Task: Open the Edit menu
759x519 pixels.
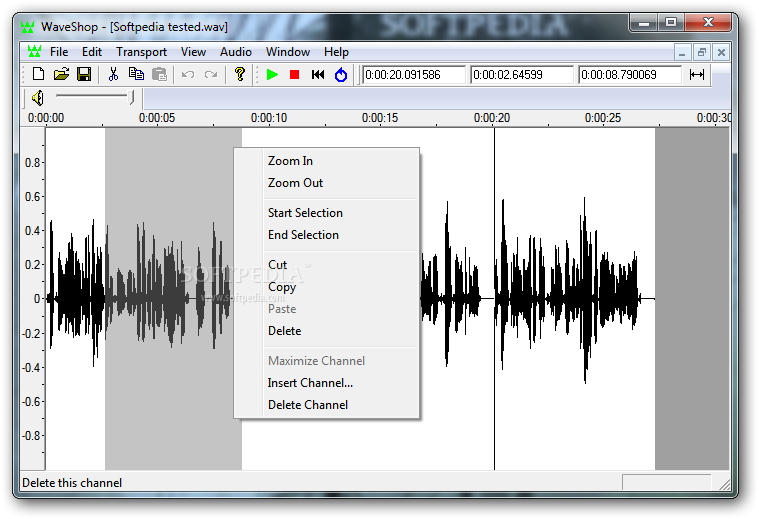Action: click(91, 52)
